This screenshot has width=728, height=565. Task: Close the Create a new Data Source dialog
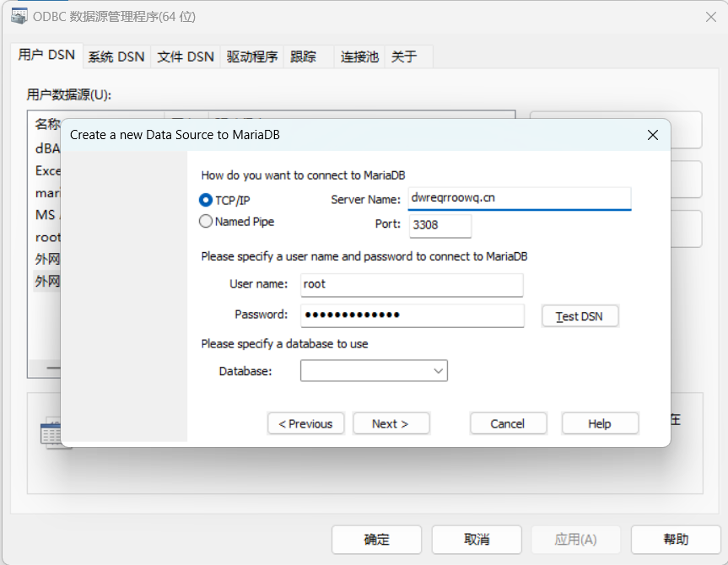653,135
